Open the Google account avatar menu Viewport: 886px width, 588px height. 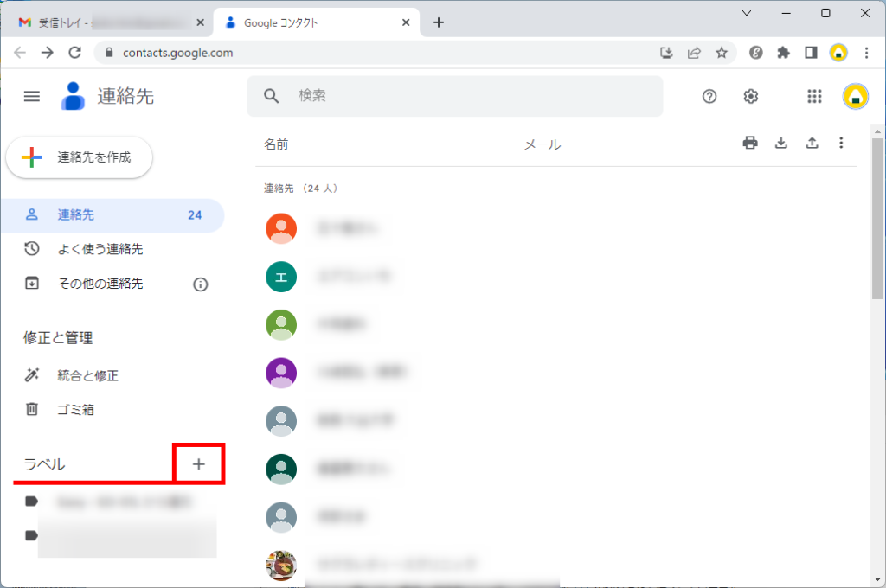(x=856, y=96)
